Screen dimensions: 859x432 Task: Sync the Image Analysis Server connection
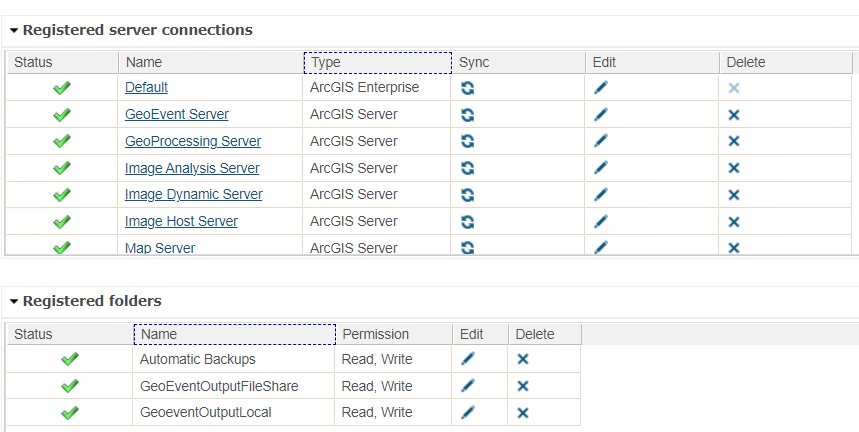pyautogui.click(x=467, y=168)
